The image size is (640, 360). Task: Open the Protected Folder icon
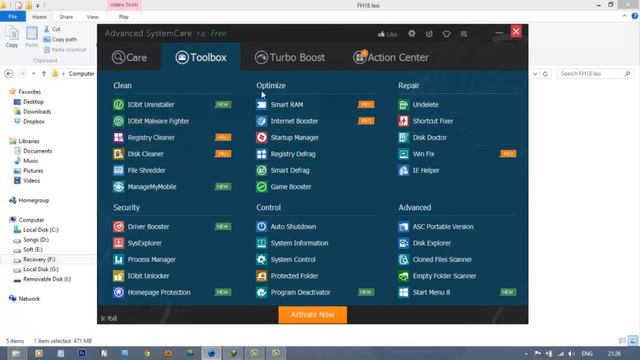coord(262,276)
